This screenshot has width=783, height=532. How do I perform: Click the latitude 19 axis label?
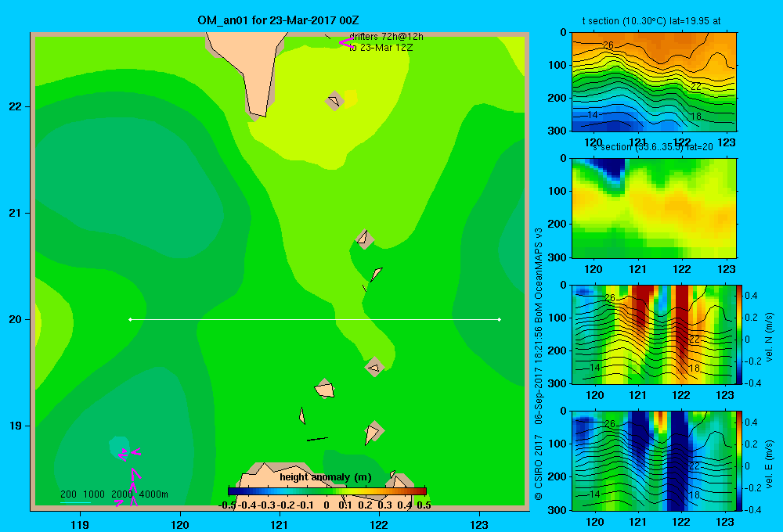16,426
